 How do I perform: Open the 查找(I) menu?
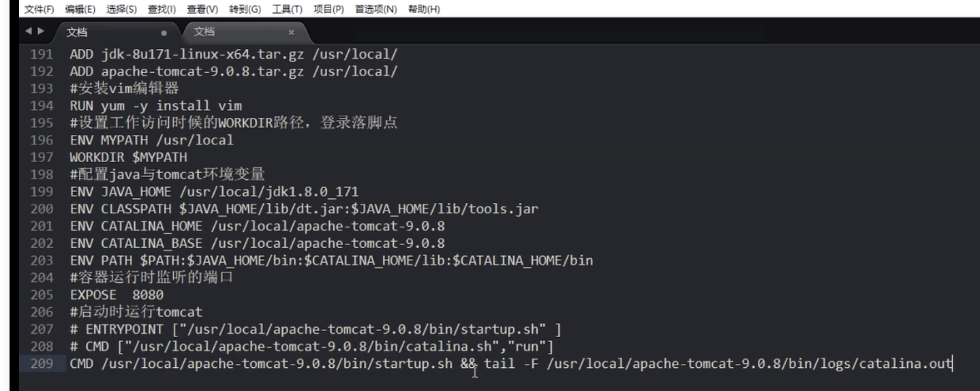(x=162, y=10)
